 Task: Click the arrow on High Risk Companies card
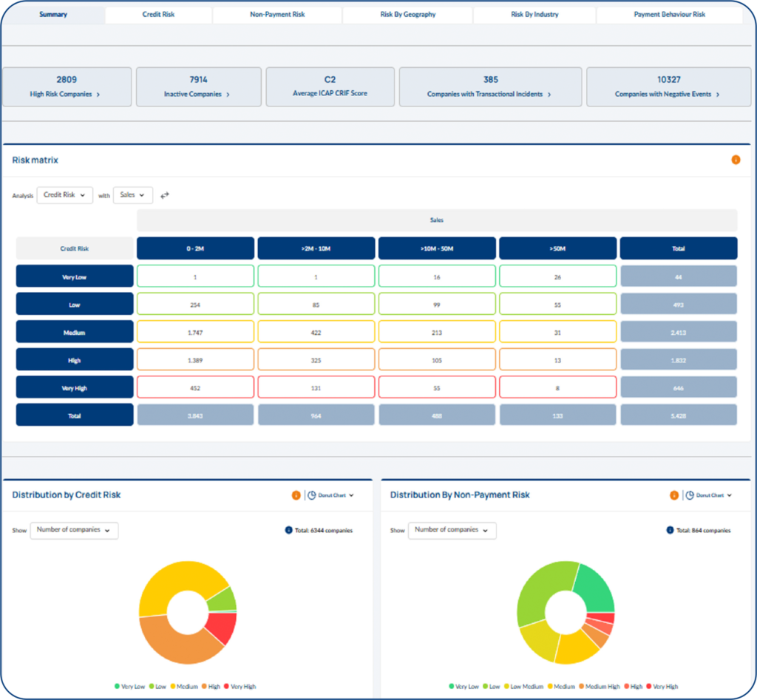click(x=98, y=95)
